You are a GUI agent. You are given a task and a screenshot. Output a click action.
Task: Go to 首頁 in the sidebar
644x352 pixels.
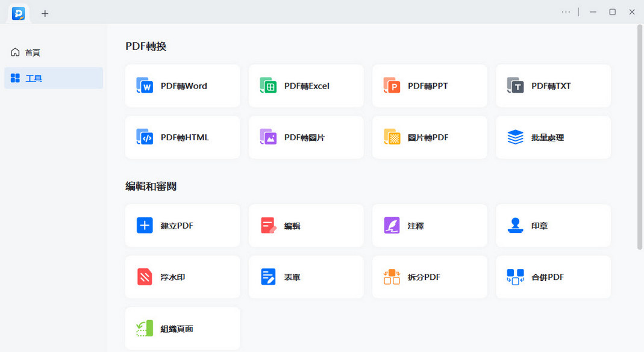(x=33, y=52)
